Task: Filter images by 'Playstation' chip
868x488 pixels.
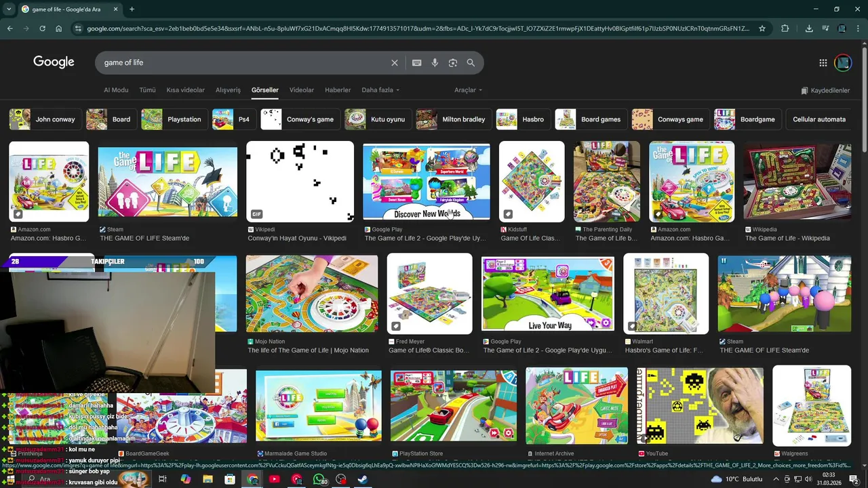Action: (175, 119)
